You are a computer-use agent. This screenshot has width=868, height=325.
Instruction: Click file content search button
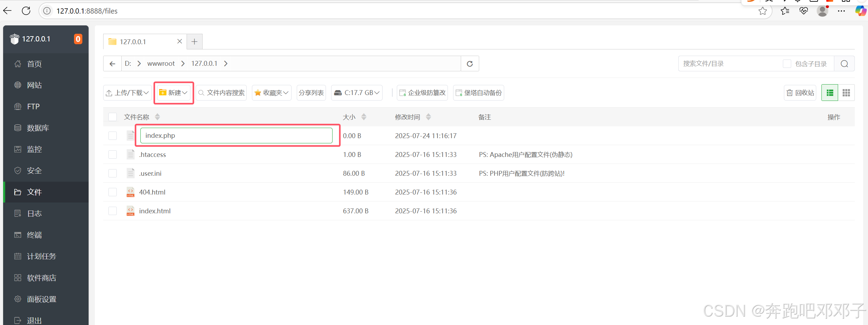click(221, 93)
